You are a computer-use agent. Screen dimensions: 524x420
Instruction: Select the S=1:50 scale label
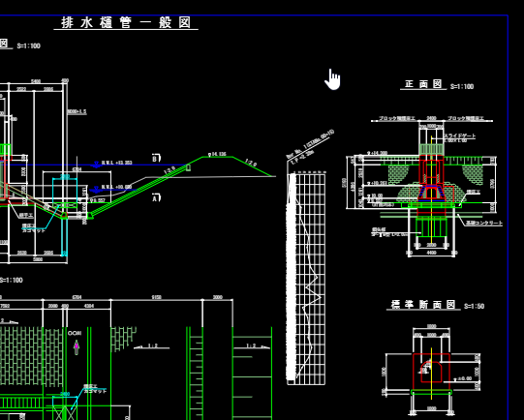(474, 306)
